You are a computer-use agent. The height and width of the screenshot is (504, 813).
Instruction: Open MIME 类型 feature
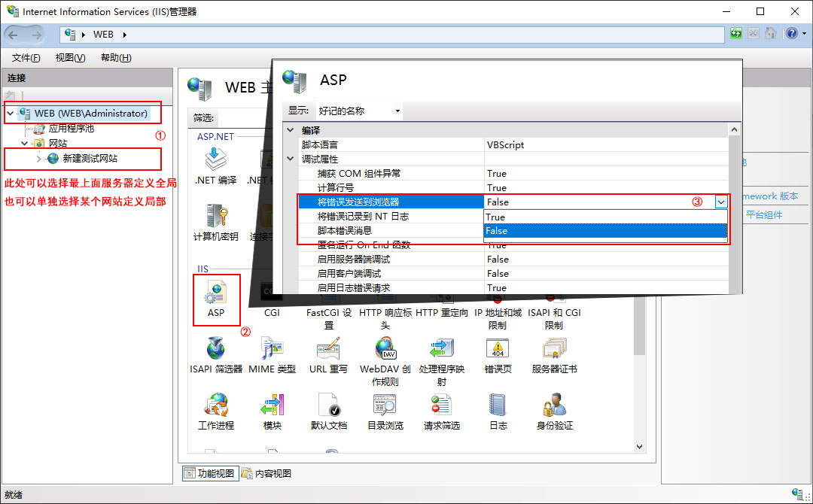pyautogui.click(x=273, y=355)
